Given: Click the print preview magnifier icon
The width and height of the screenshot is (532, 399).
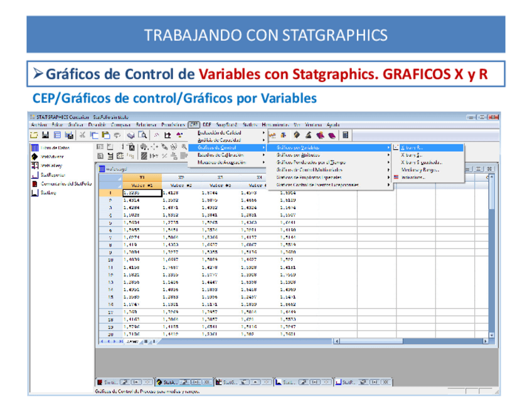Looking at the screenshot, I should pos(143,135).
